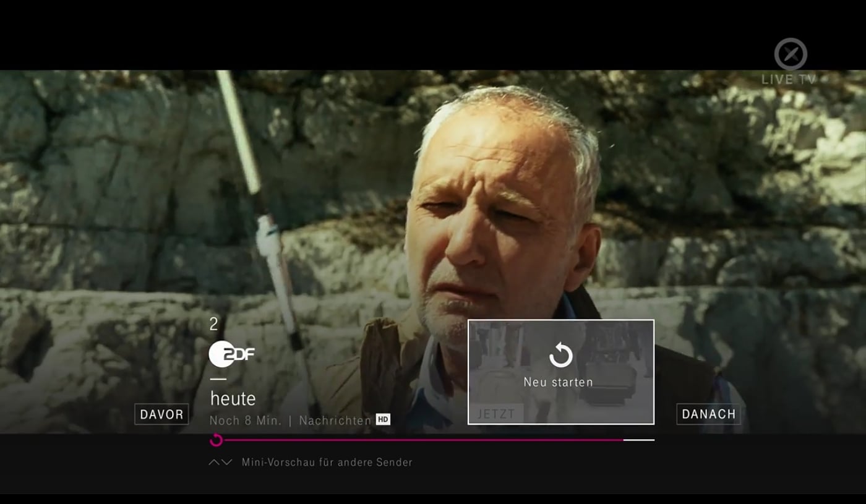
Task: Select Neu starten to restart the program
Action: 559,382
